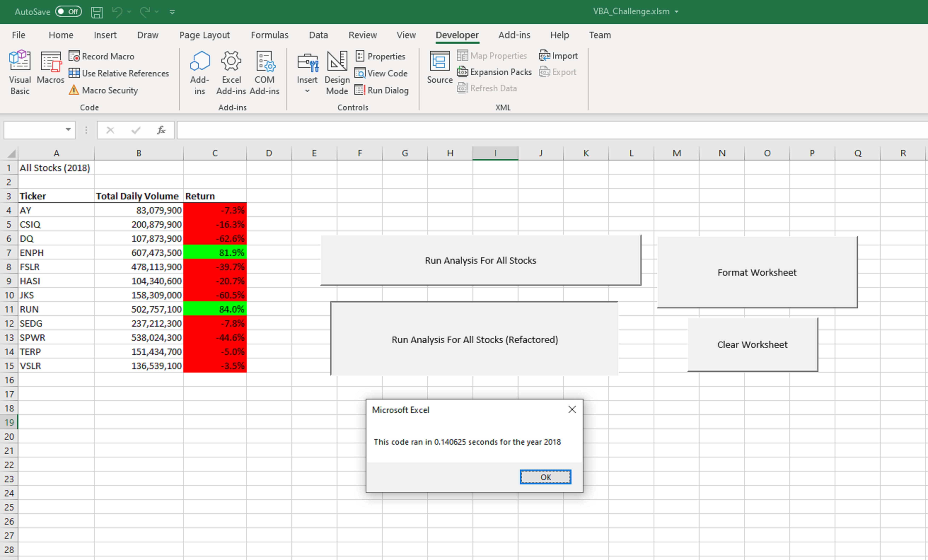
Task: Open the Visual Basic editor
Action: click(x=20, y=72)
